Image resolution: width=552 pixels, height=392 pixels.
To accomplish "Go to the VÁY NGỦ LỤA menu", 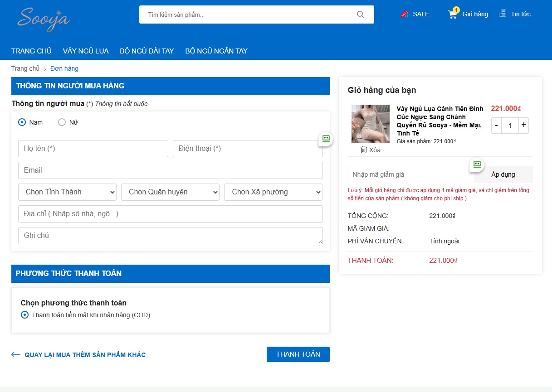I will pyautogui.click(x=86, y=51).
